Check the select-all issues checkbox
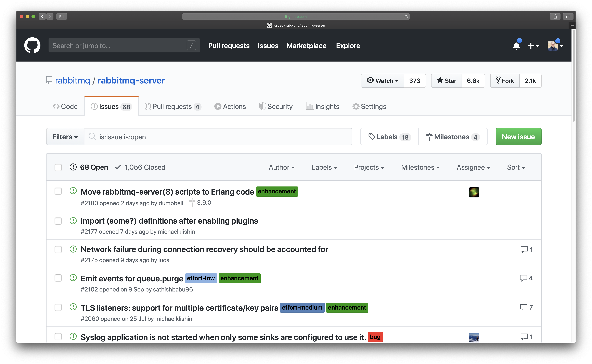This screenshot has width=592, height=364. coord(58,167)
